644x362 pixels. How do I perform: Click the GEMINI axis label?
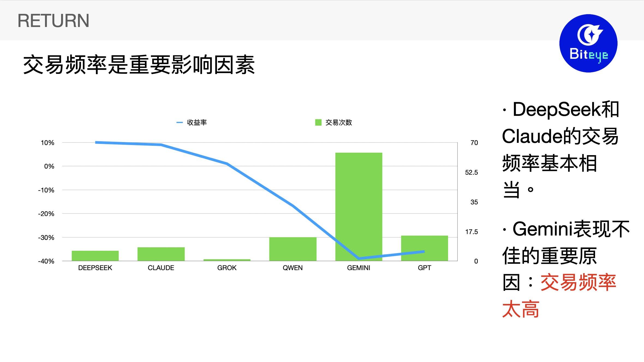click(359, 268)
